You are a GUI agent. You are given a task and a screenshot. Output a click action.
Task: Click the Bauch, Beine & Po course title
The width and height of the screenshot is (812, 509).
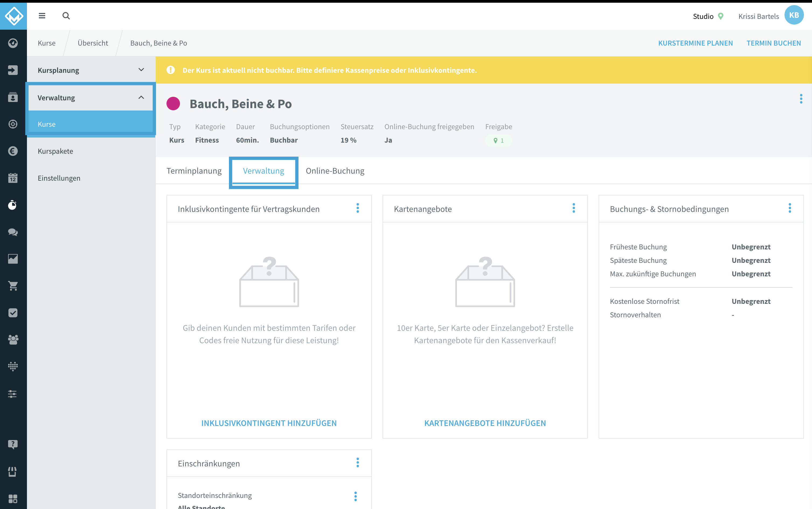[241, 104]
